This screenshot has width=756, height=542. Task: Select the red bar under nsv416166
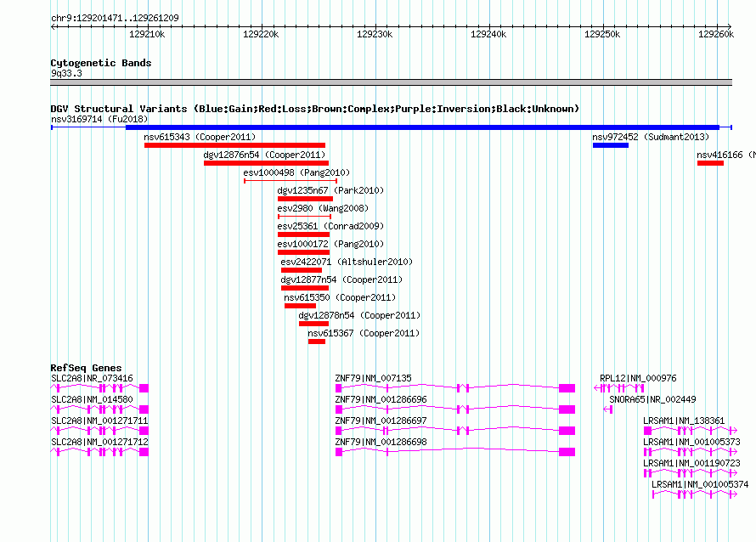[x=711, y=163]
